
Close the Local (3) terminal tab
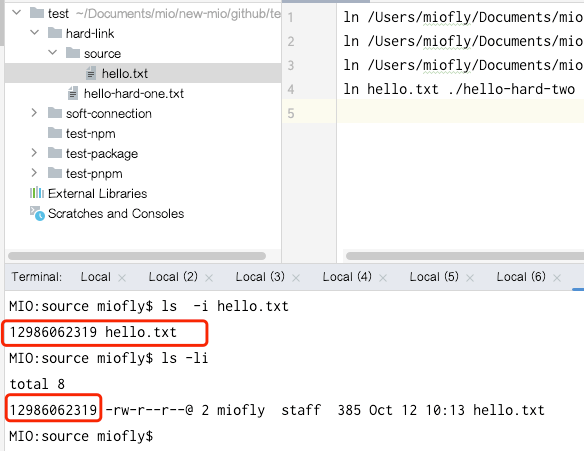[296, 278]
